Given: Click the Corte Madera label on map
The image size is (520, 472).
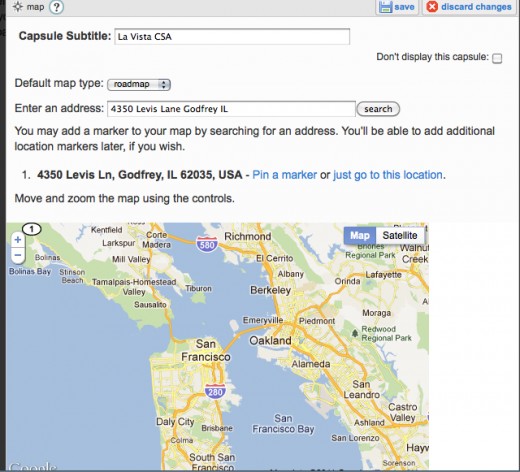Looking at the screenshot, I should (156, 240).
